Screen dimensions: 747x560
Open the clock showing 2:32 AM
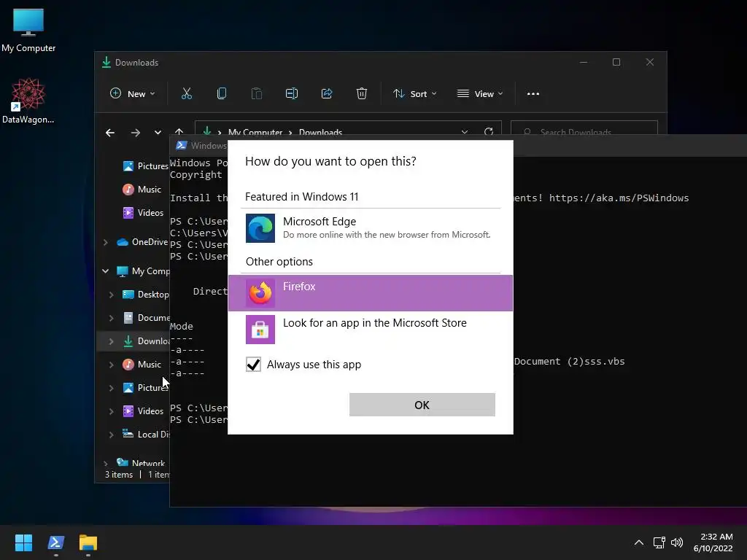713,542
